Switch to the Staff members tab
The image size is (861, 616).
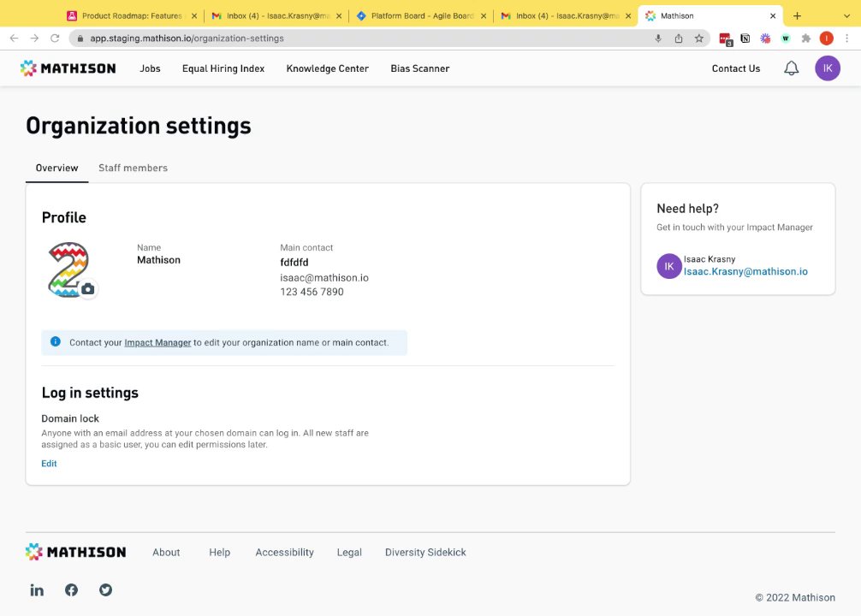point(133,168)
